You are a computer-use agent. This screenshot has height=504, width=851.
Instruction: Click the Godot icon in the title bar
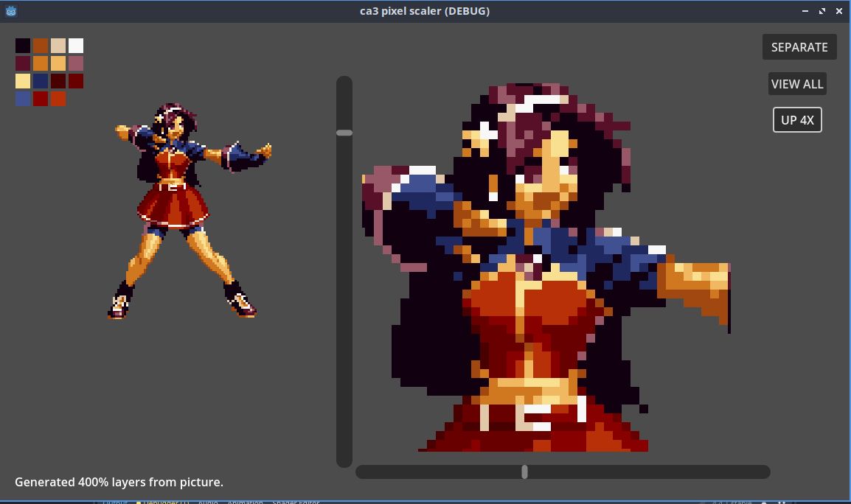(x=11, y=11)
